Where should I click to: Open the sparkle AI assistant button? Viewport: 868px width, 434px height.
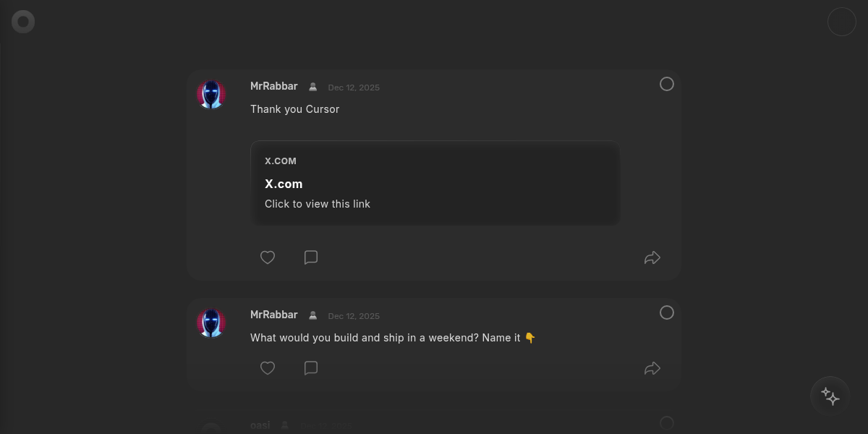click(830, 396)
